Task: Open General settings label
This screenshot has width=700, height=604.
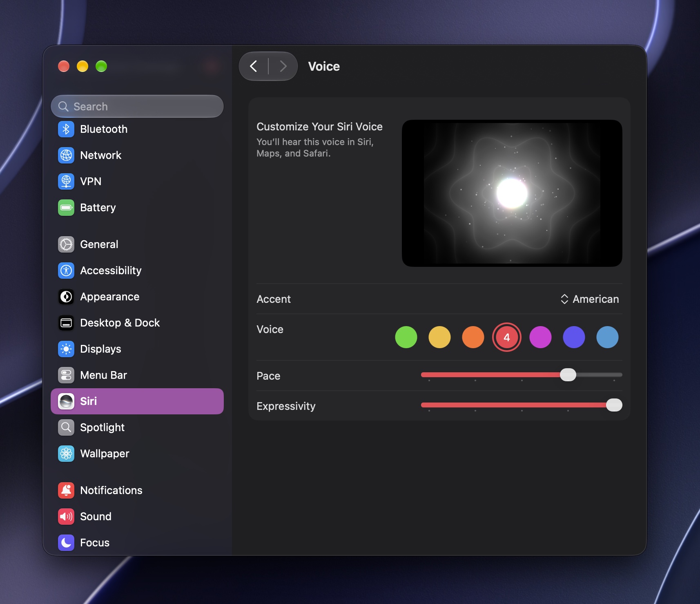Action: tap(99, 244)
